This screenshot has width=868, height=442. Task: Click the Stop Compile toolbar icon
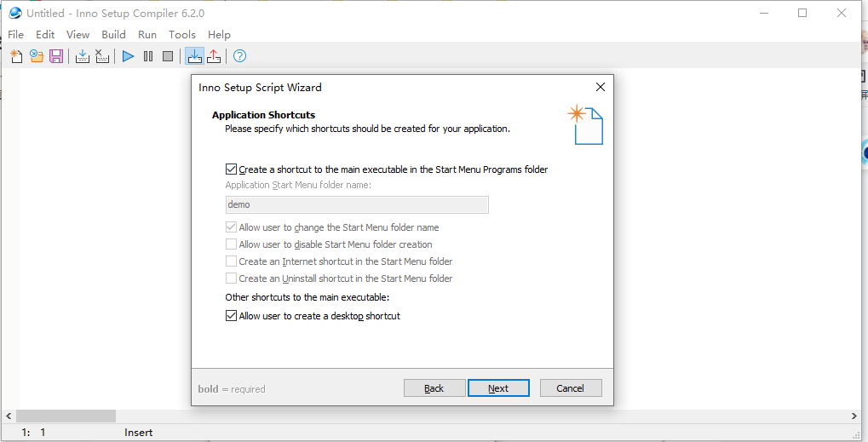coord(102,56)
